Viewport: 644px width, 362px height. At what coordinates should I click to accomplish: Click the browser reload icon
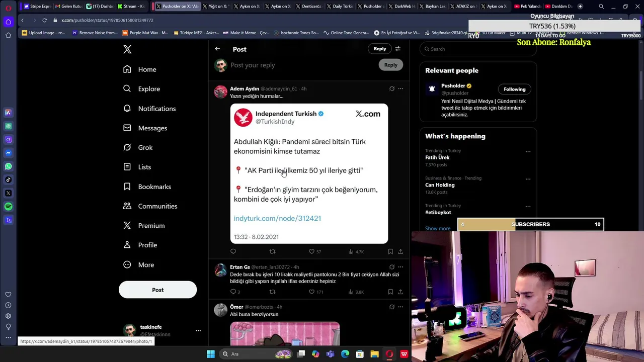[x=44, y=20]
